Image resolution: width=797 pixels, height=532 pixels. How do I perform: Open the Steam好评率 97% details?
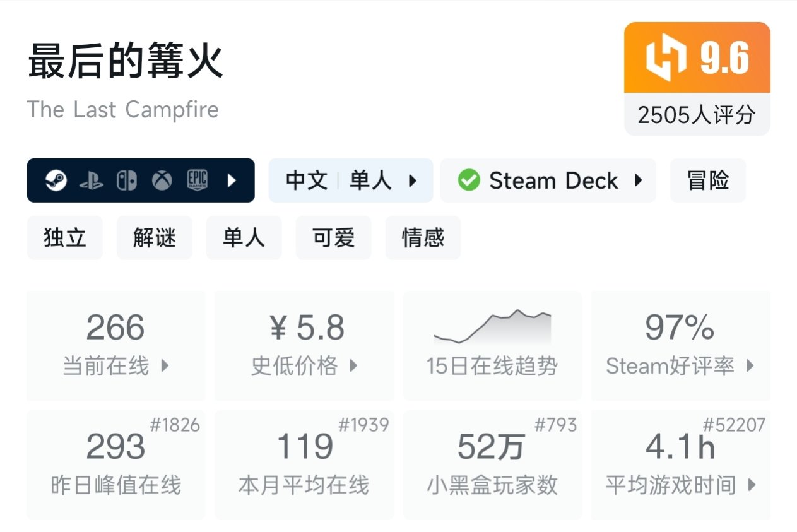680,345
